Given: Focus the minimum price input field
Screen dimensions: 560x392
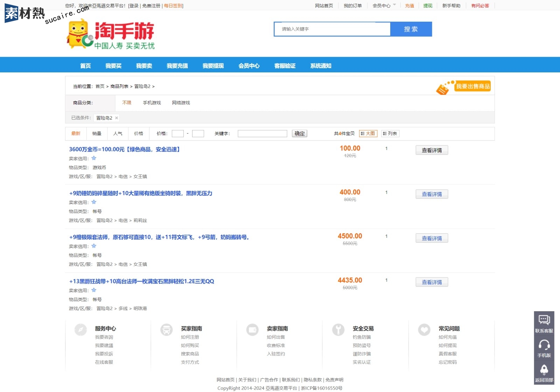Looking at the screenshot, I should (x=178, y=134).
